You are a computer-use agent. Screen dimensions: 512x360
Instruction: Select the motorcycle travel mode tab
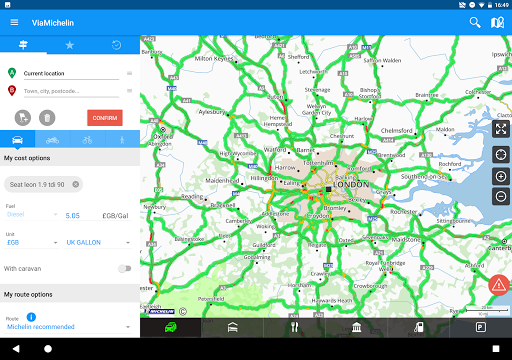(x=52, y=140)
